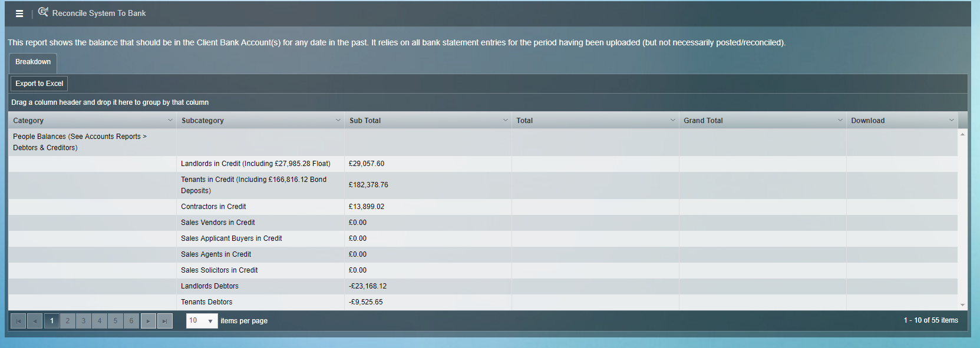Go to page 2 of results
Image resolution: width=980 pixels, height=348 pixels.
(68, 321)
